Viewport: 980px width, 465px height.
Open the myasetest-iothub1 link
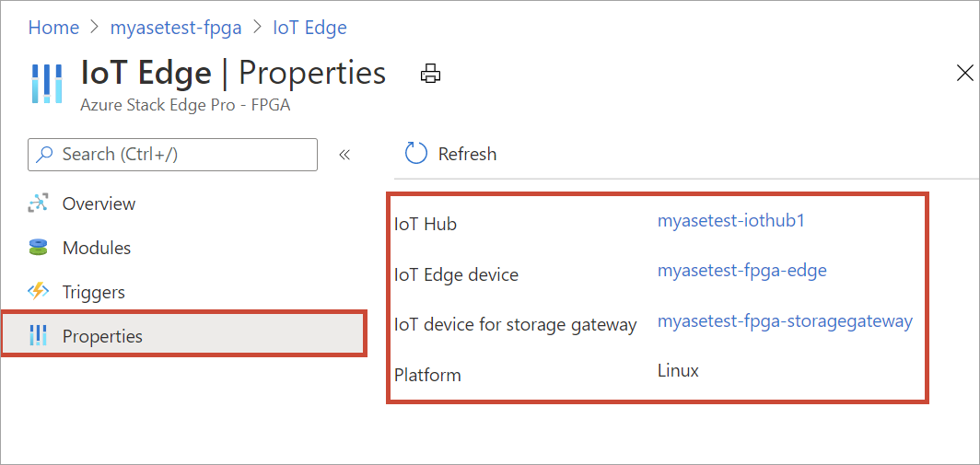point(731,221)
